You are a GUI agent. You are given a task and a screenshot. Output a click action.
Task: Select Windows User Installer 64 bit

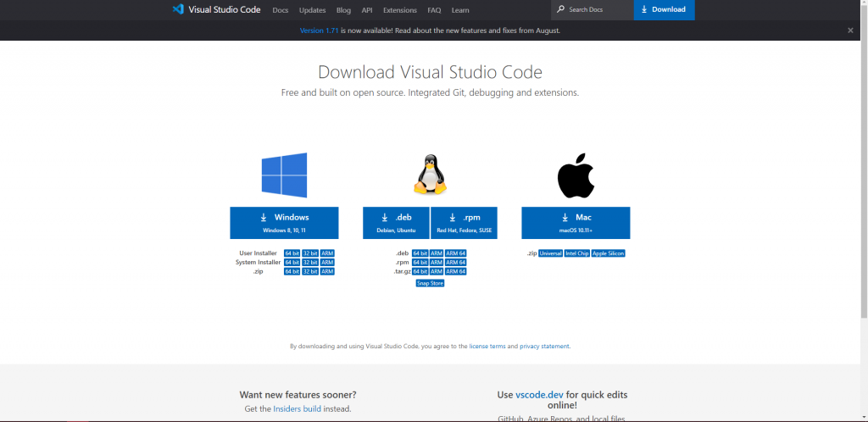pyautogui.click(x=292, y=253)
